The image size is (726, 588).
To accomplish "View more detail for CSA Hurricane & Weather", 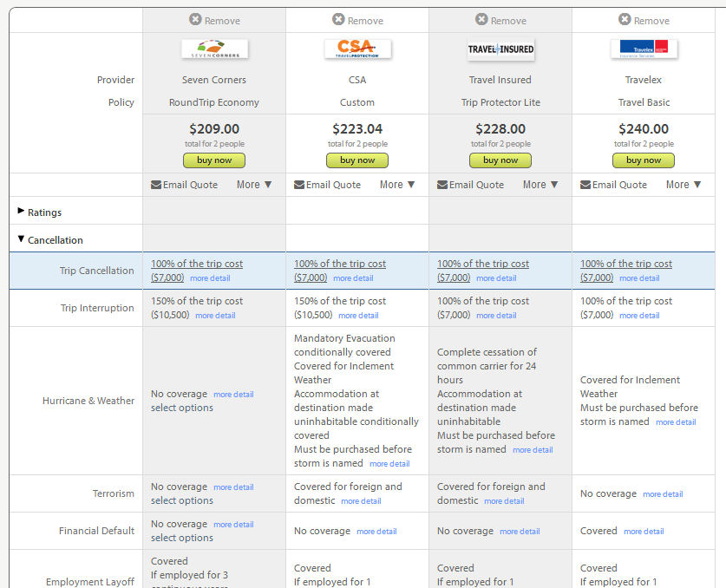I will click(389, 464).
